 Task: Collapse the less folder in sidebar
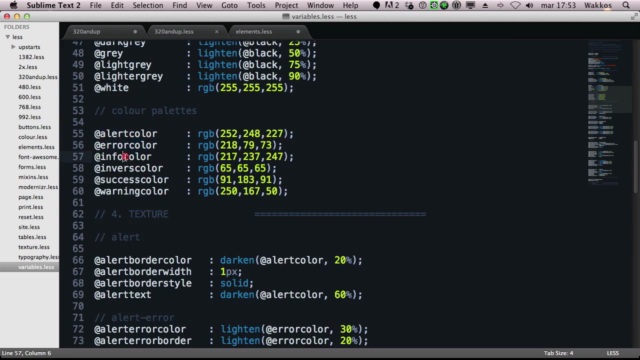click(x=7, y=37)
